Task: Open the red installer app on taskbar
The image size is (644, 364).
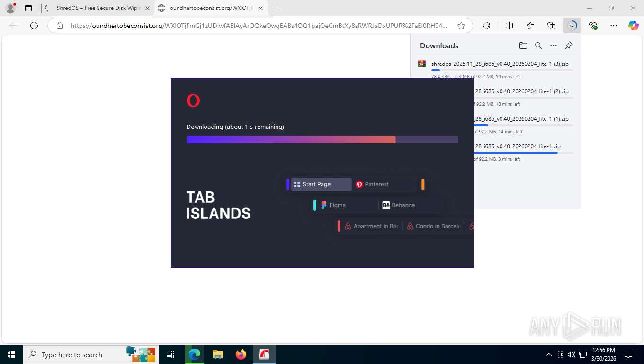Action: click(x=264, y=355)
